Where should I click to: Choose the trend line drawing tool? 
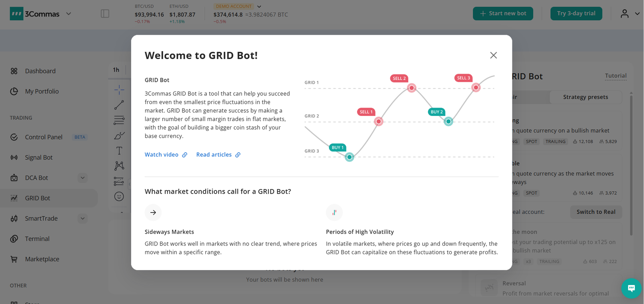click(x=119, y=105)
